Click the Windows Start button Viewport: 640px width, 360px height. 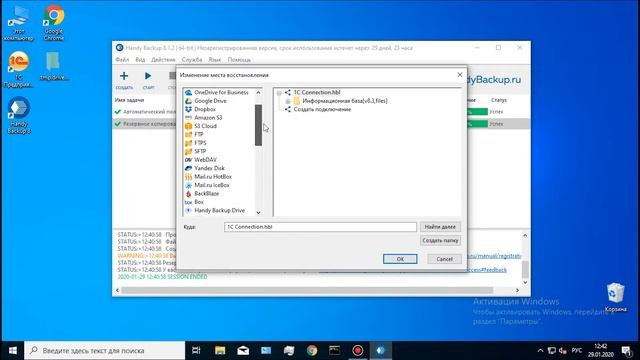(x=12, y=350)
